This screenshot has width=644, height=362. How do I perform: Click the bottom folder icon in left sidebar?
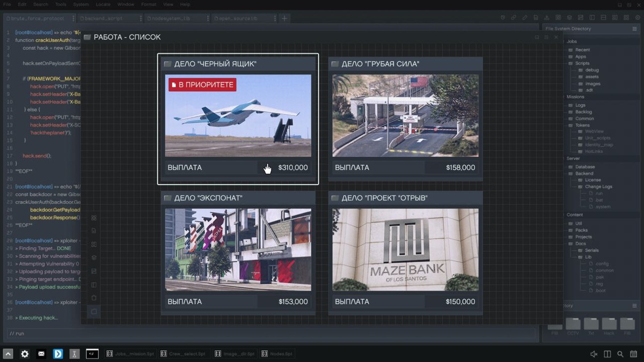coord(94,311)
